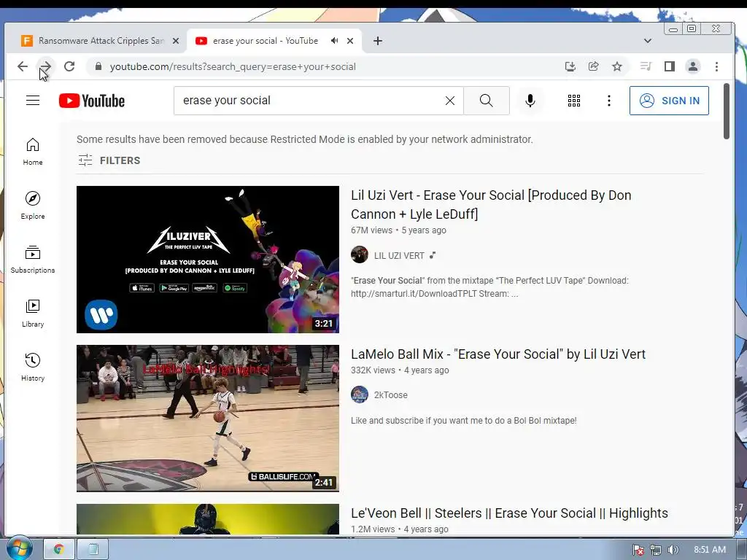
Task: Click the 8:51 AM clock
Action: pyautogui.click(x=709, y=550)
